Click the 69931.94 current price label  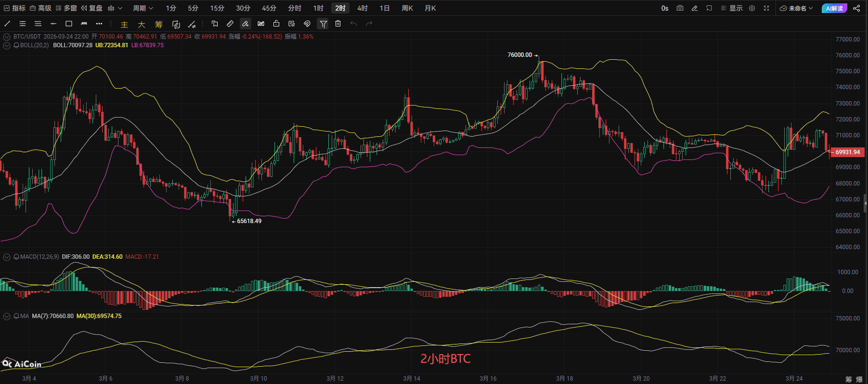(847, 152)
